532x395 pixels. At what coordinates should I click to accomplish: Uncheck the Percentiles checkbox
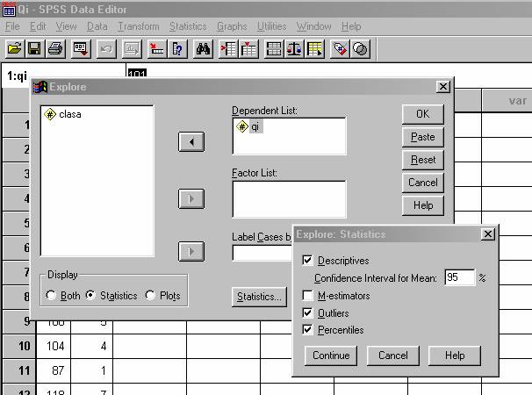point(307,330)
